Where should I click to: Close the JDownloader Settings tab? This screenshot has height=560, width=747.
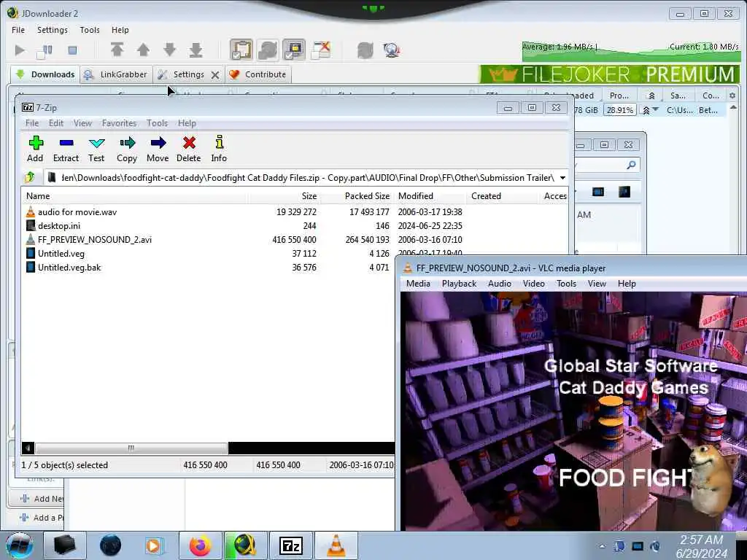(215, 75)
